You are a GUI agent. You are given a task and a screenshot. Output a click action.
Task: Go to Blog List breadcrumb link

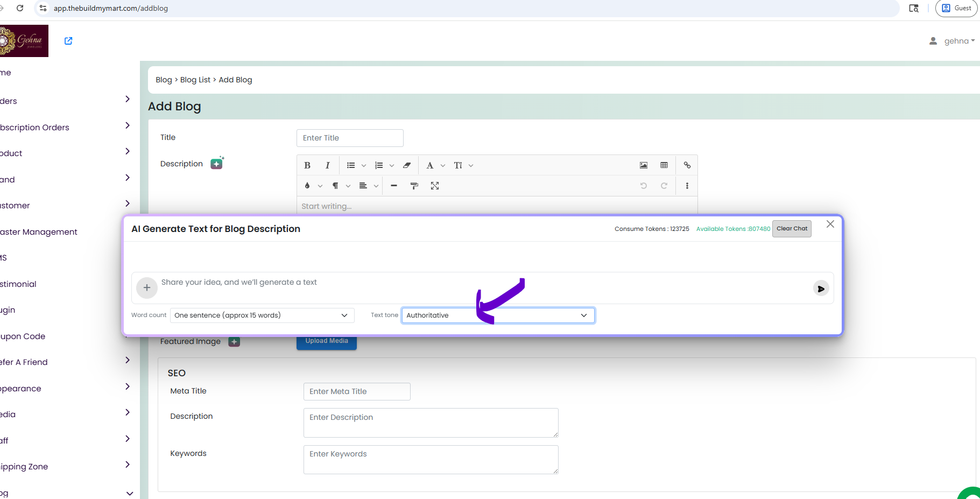click(195, 80)
